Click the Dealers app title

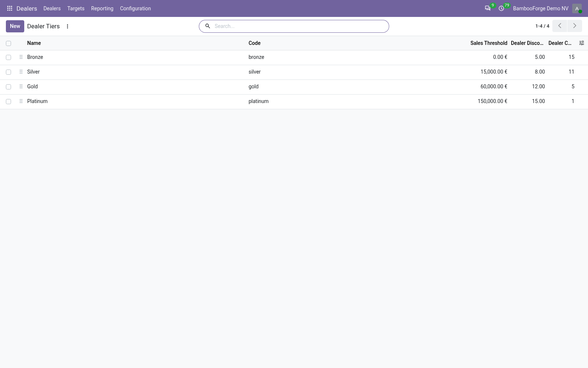pyautogui.click(x=27, y=8)
